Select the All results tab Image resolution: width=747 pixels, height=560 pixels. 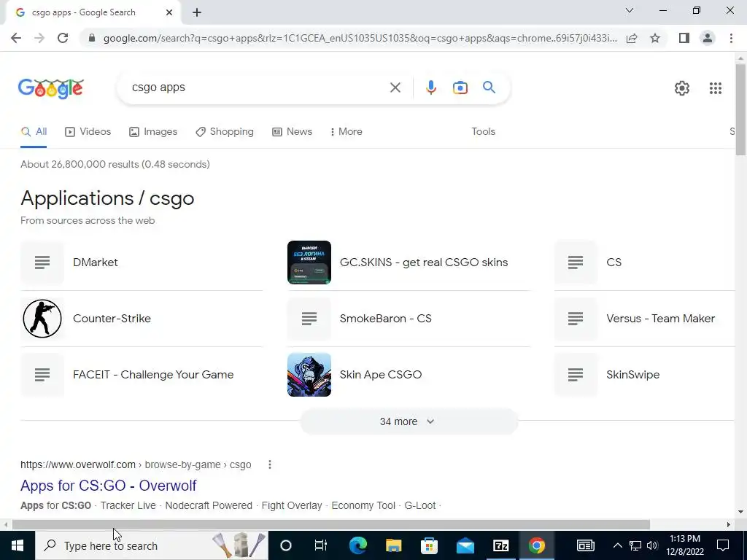(x=34, y=132)
